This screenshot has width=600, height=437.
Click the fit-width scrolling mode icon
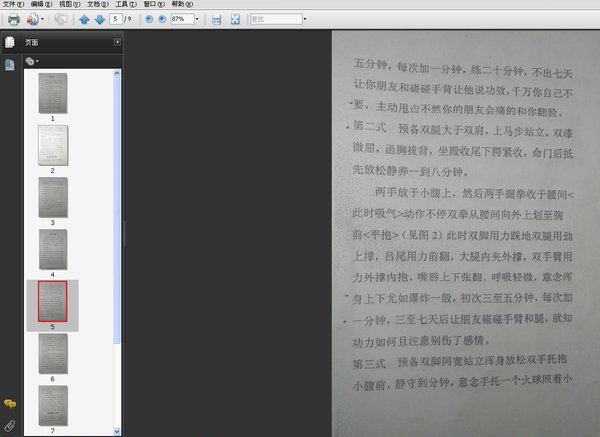point(216,19)
